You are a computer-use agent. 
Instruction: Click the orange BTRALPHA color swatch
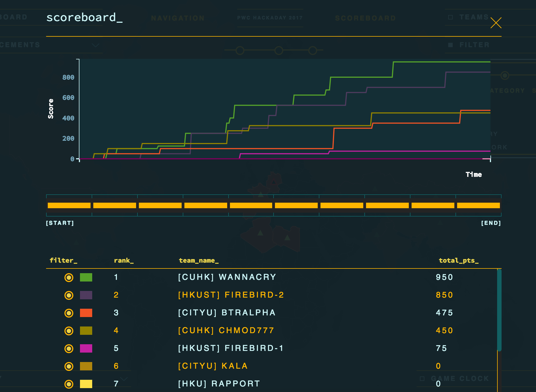click(x=86, y=313)
